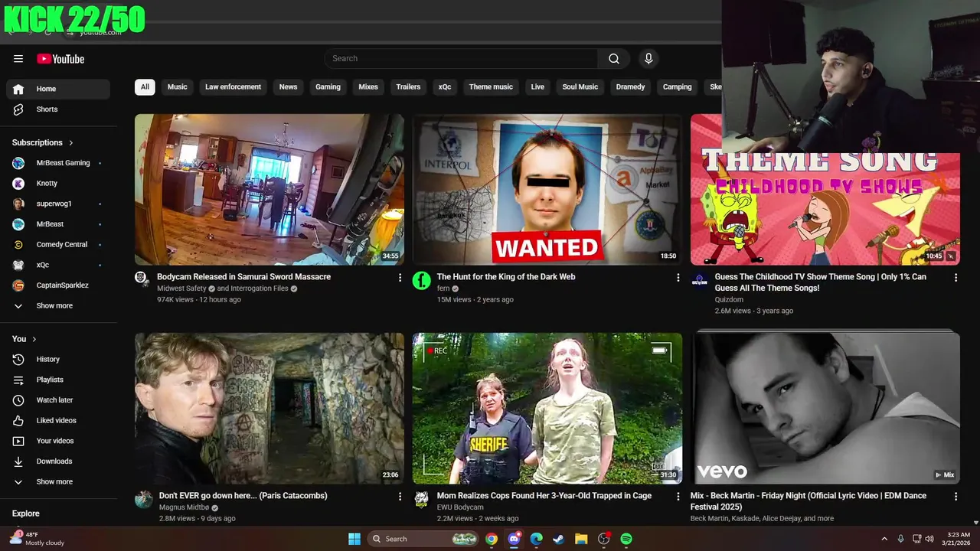Select the Law enforcement filter chip
The height and width of the screenshot is (551, 980).
point(234,87)
